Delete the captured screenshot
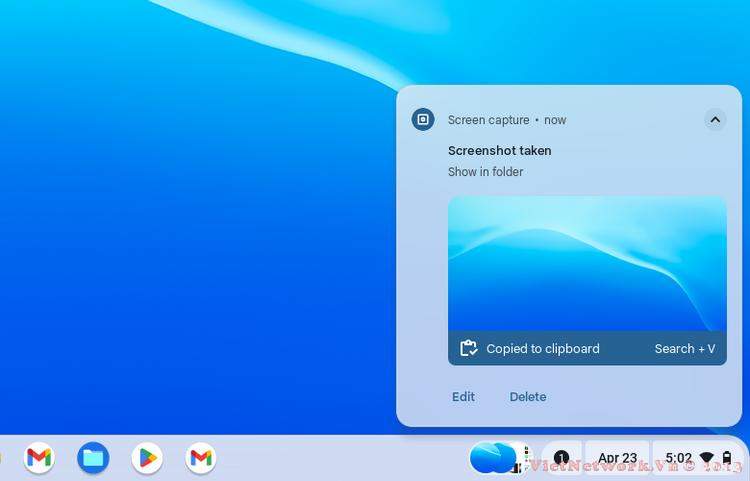 (528, 397)
